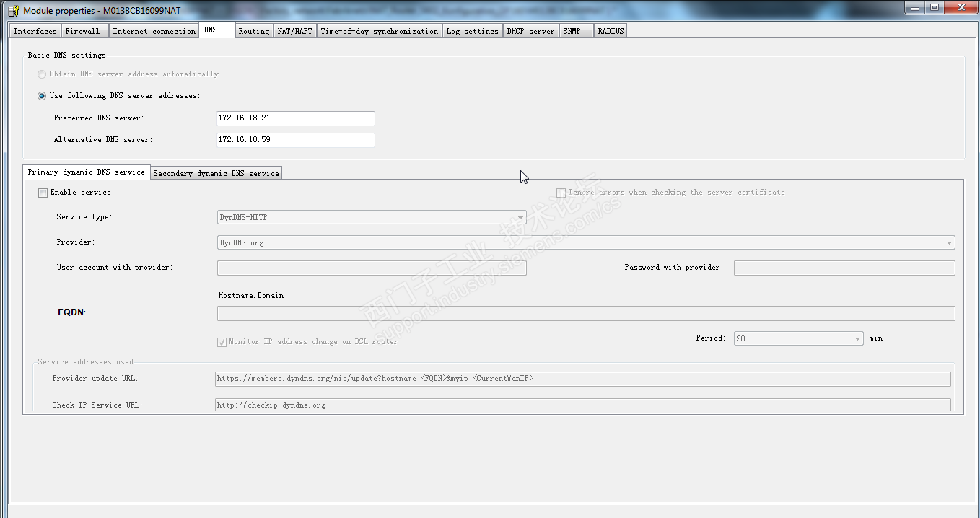
Task: Open the Interfaces tab
Action: point(35,31)
